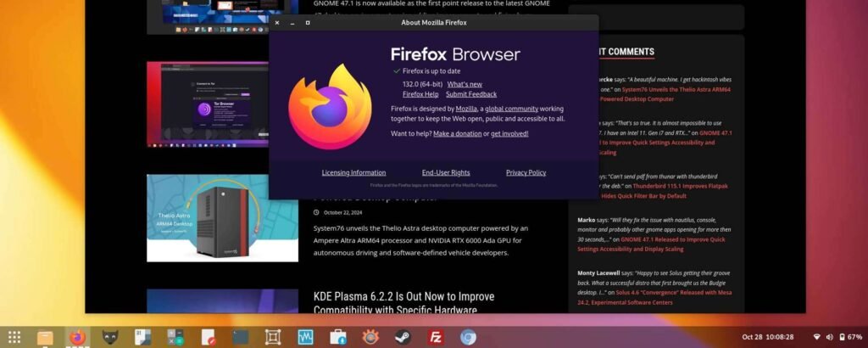Open the KDE Plasma 6.2.2 article headline

[x=404, y=303]
